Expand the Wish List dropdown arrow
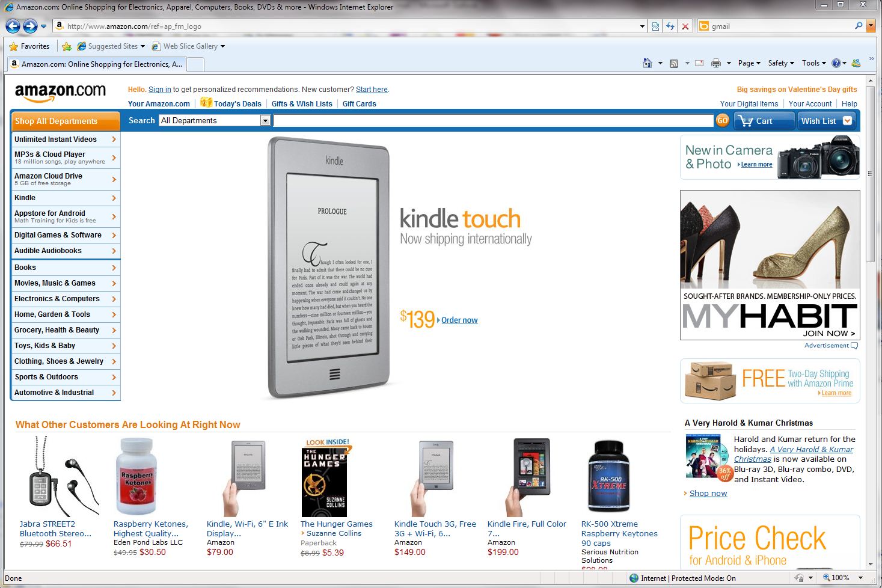 847,121
